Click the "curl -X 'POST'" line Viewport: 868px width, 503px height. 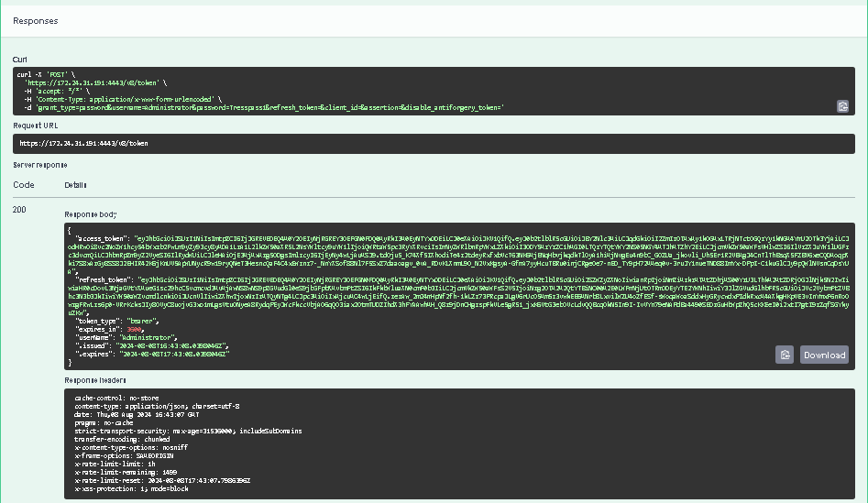(x=46, y=74)
